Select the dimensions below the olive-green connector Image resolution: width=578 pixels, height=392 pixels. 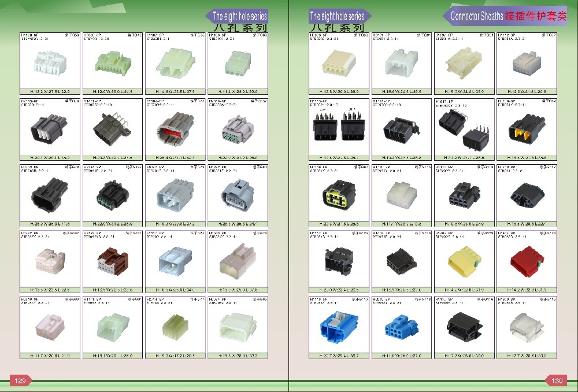pos(175,356)
